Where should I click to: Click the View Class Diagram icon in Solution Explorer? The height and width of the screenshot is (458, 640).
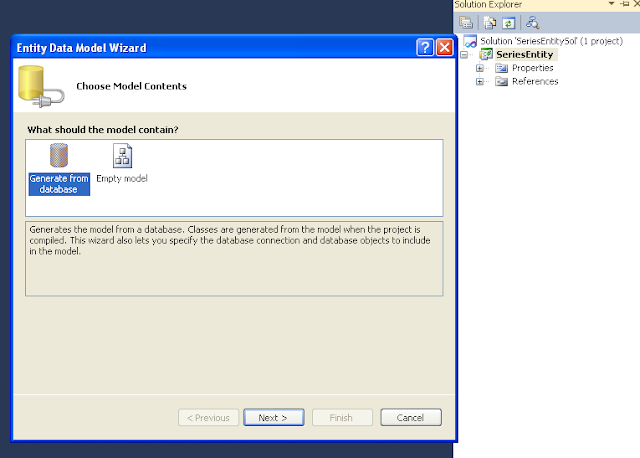tap(532, 22)
